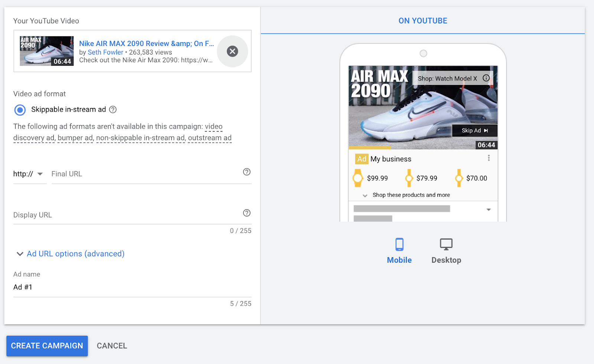Open the Nike AIR MAX 2090 Review video link
The image size is (594, 364).
[x=147, y=43]
